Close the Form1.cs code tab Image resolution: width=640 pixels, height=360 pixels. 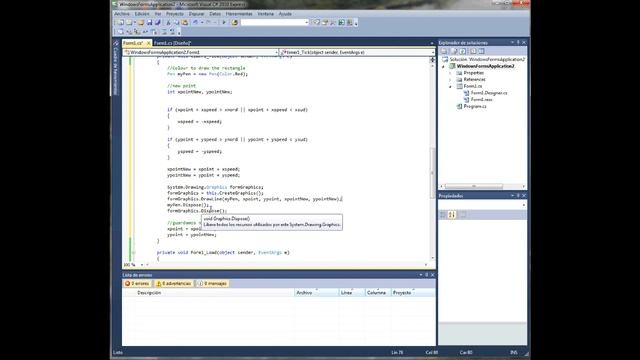pyautogui.click(x=149, y=43)
